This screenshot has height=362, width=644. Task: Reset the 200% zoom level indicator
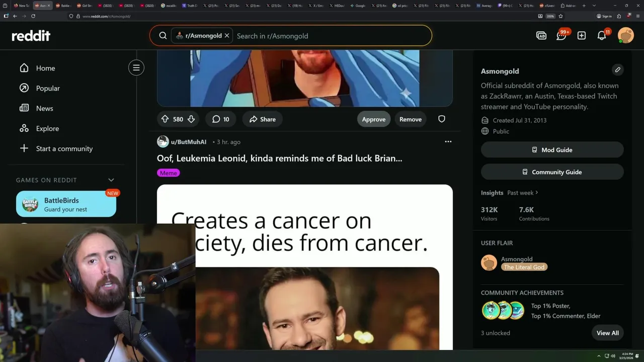[550, 16]
